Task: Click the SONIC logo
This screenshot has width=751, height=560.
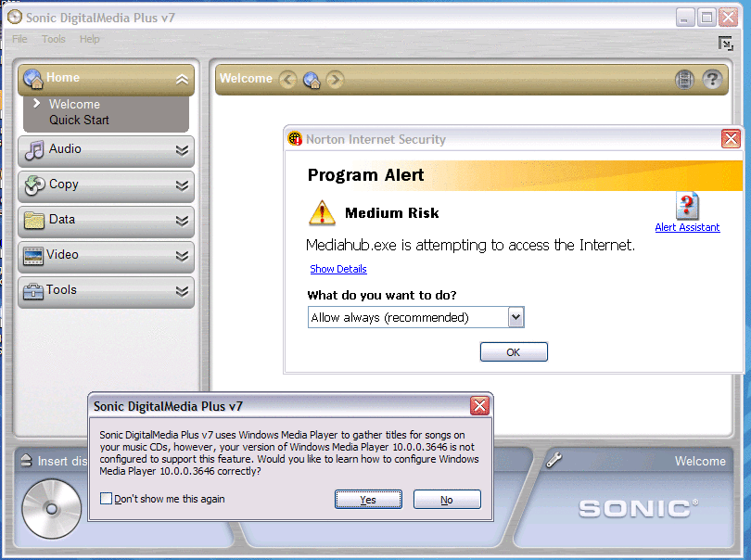Action: pos(639,509)
